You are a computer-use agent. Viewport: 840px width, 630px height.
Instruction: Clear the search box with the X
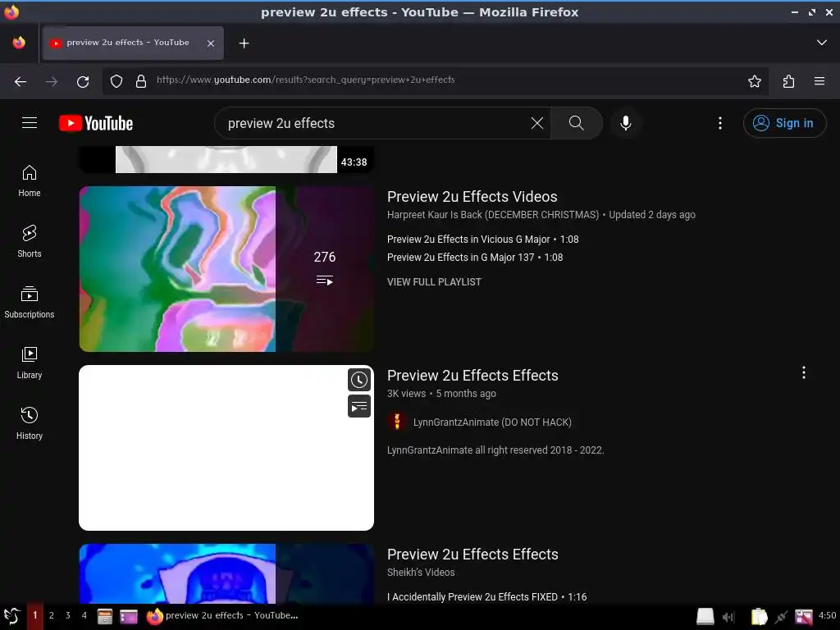pos(536,123)
